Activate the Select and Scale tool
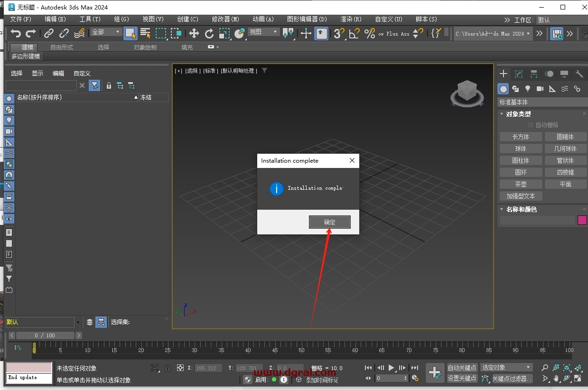This screenshot has height=390, width=588. (224, 33)
